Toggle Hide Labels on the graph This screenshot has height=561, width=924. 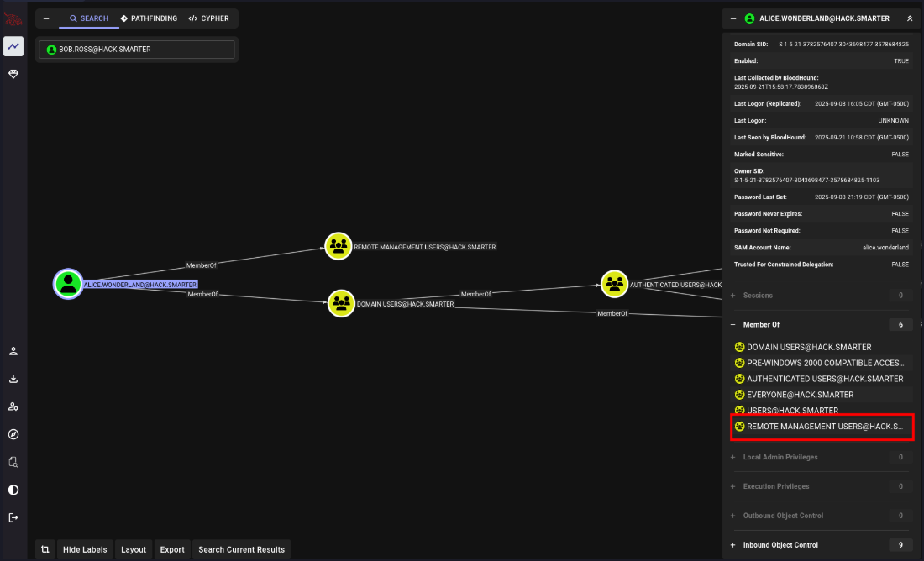tap(85, 549)
